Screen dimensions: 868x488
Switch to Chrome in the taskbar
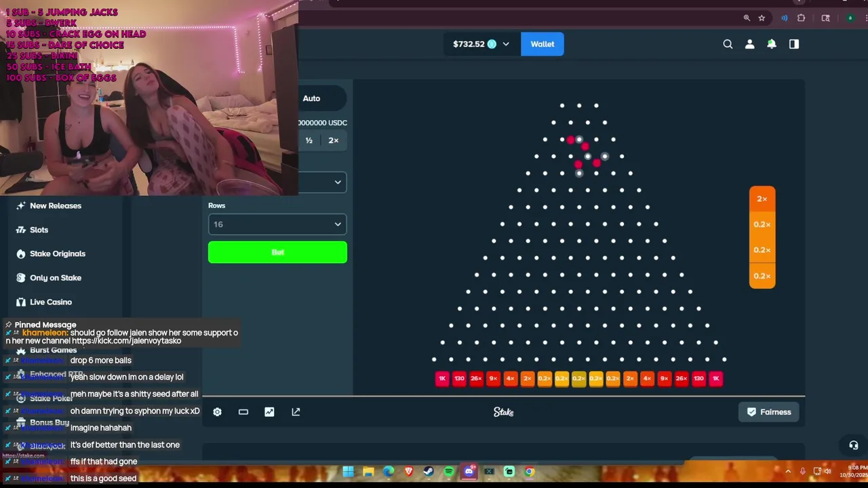530,471
